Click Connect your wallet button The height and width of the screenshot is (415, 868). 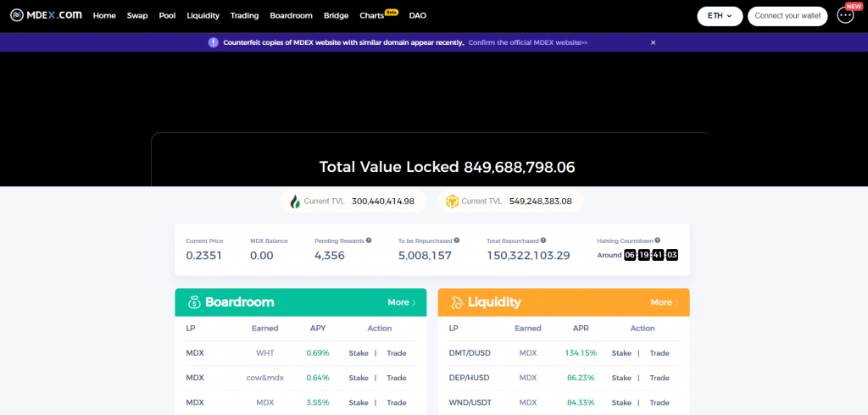pos(787,16)
